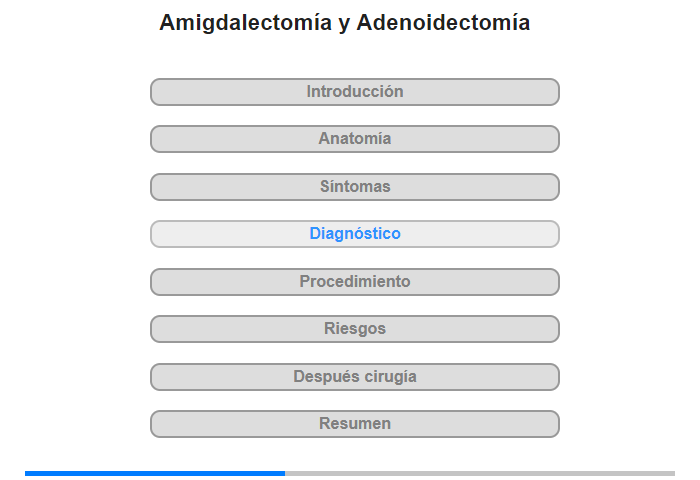Show the tutorial summary via Resumen
Image resolution: width=700 pixels, height=480 pixels.
click(354, 424)
